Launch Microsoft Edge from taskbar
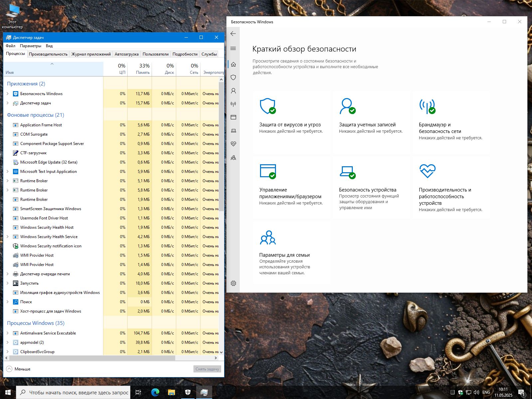The image size is (532, 399). [155, 392]
